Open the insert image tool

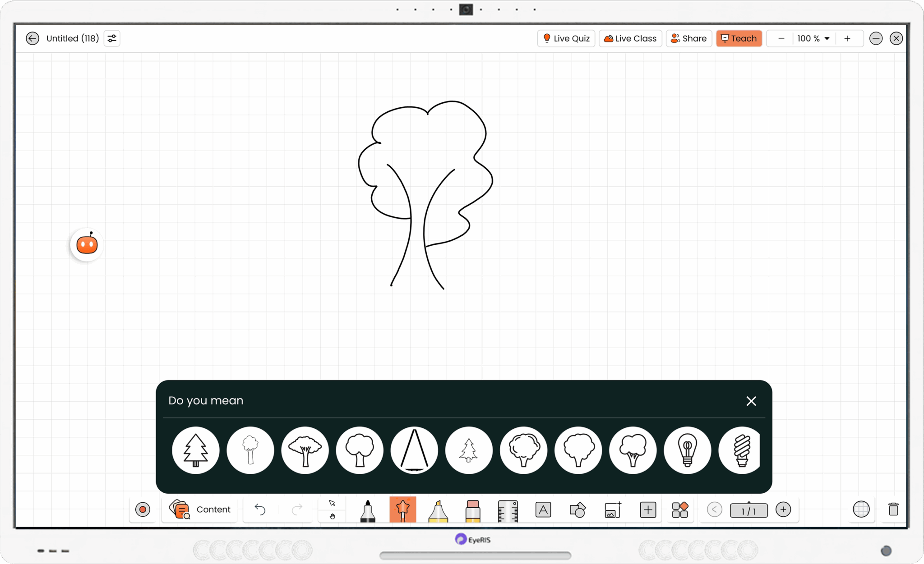612,509
